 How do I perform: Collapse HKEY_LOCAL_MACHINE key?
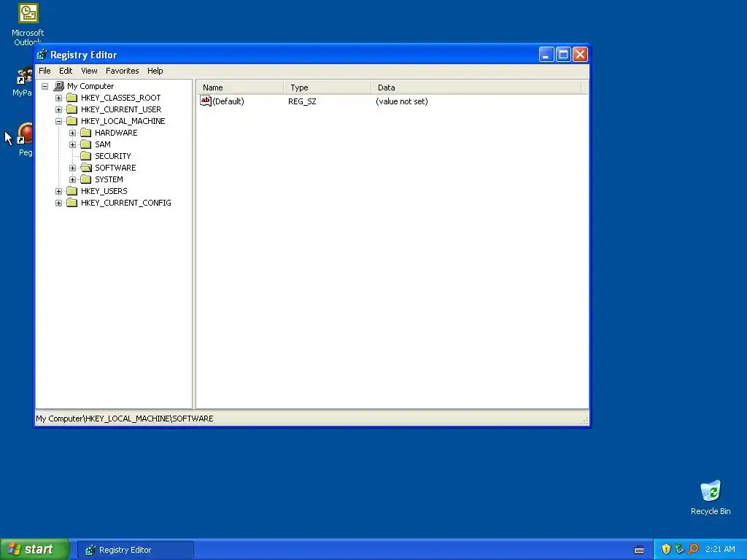58,122
